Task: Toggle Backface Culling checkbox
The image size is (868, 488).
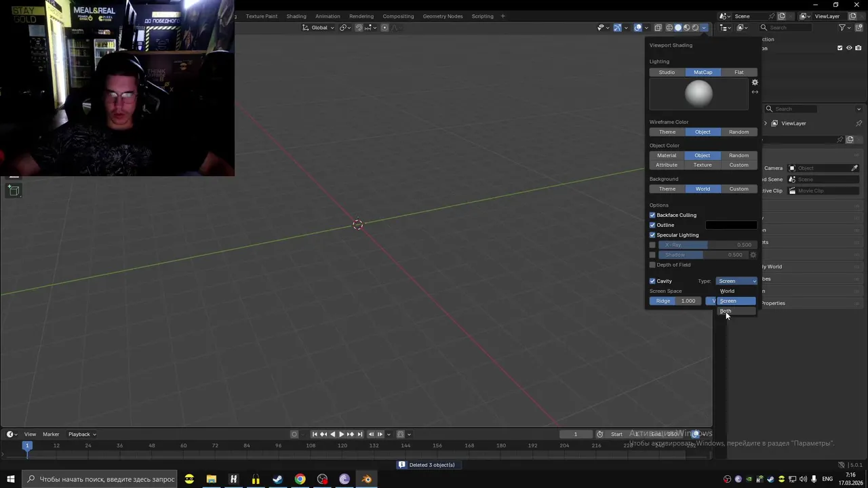Action: 652,216
